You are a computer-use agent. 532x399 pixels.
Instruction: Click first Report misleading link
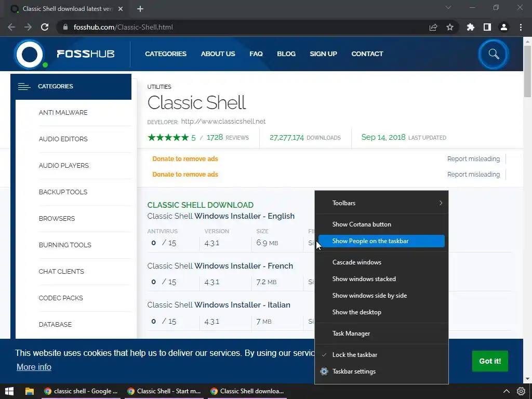click(x=473, y=159)
